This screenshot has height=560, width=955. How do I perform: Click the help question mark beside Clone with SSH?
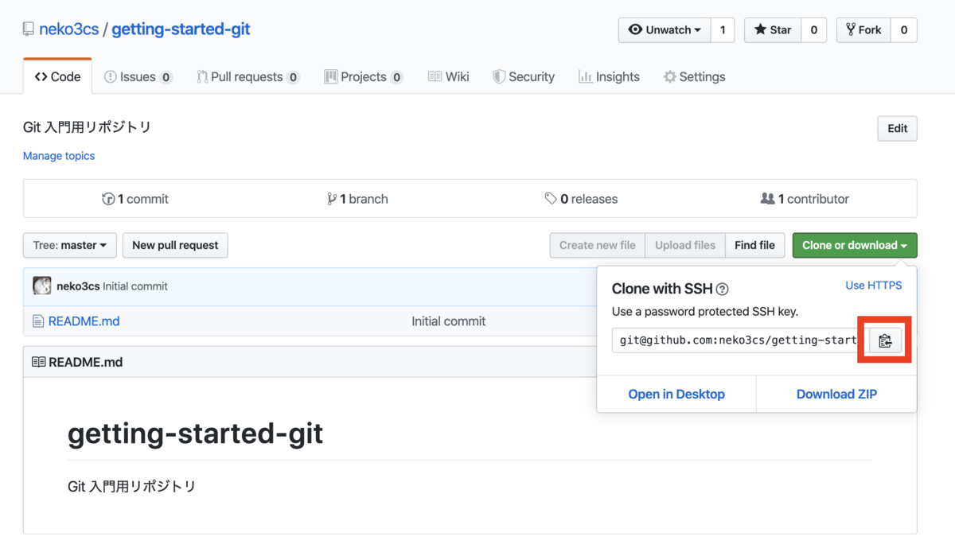click(722, 290)
